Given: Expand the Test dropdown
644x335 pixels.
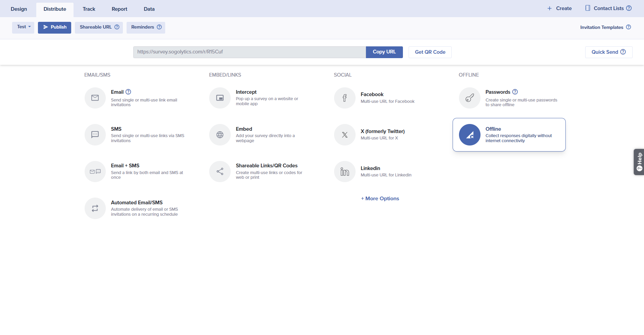Looking at the screenshot, I should point(23,27).
